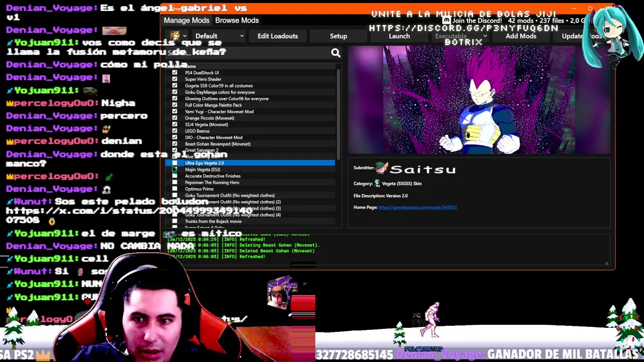Check the Accurate Destructive Finishes box

coord(175,176)
